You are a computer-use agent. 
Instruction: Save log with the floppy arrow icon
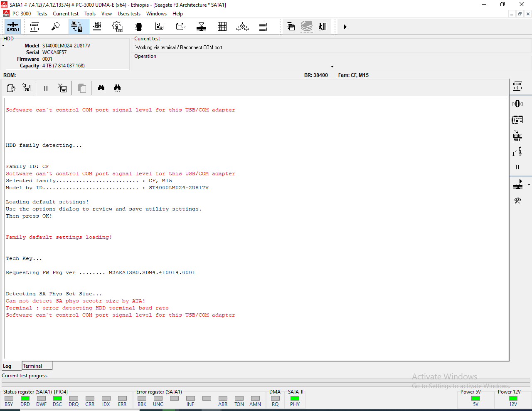27,88
